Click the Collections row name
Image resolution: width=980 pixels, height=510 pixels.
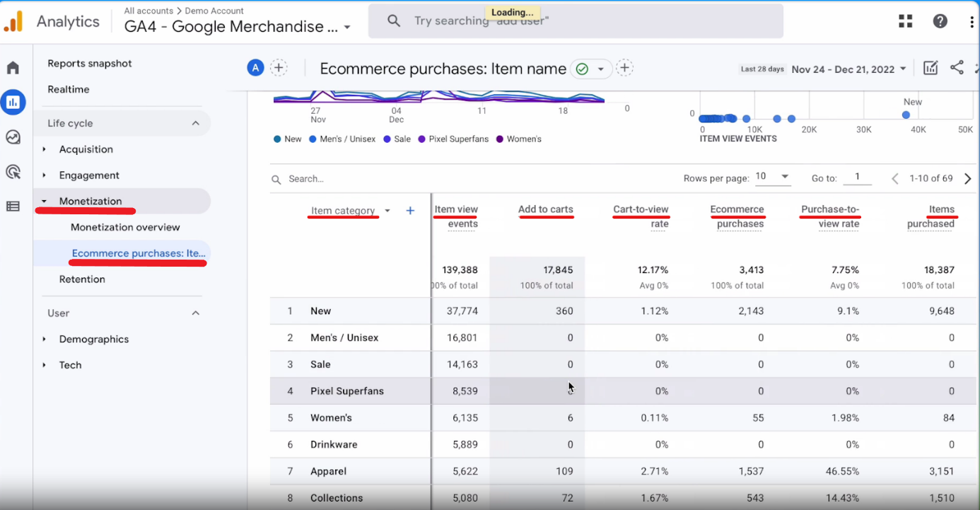tap(337, 499)
